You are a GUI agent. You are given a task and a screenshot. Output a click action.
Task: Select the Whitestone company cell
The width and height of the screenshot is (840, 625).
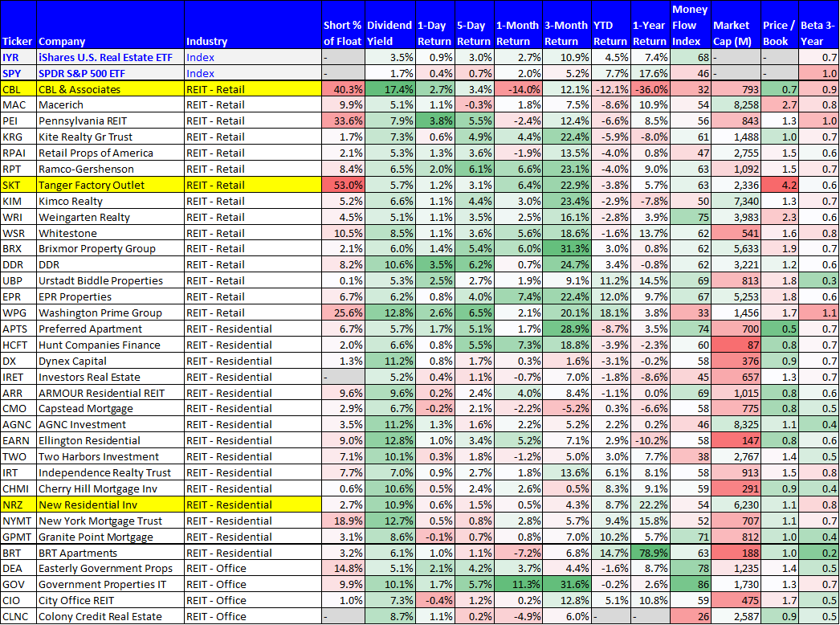pyautogui.click(x=110, y=233)
